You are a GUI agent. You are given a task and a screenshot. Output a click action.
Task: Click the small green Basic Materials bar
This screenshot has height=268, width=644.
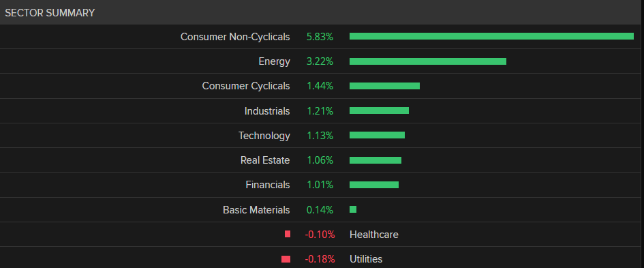353,209
